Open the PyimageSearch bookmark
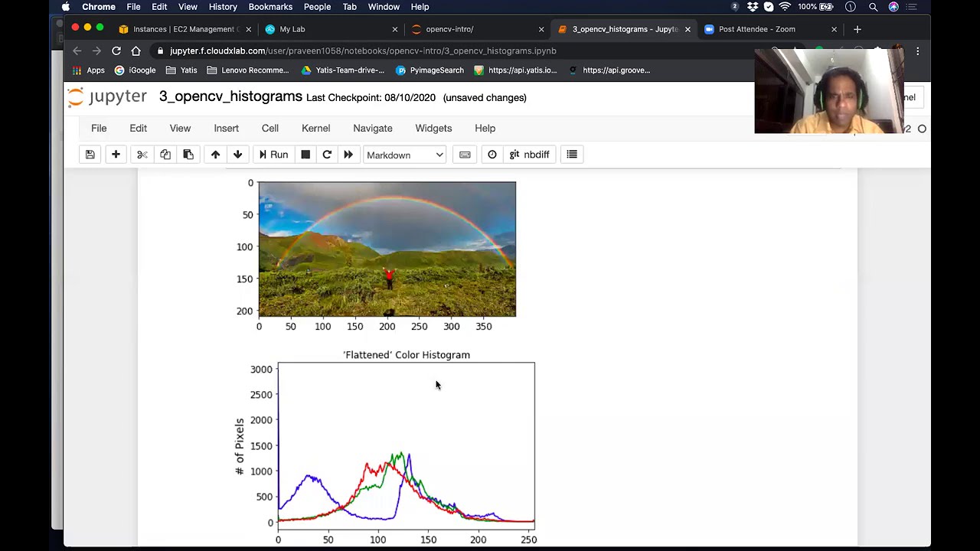This screenshot has height=551, width=980. point(430,70)
